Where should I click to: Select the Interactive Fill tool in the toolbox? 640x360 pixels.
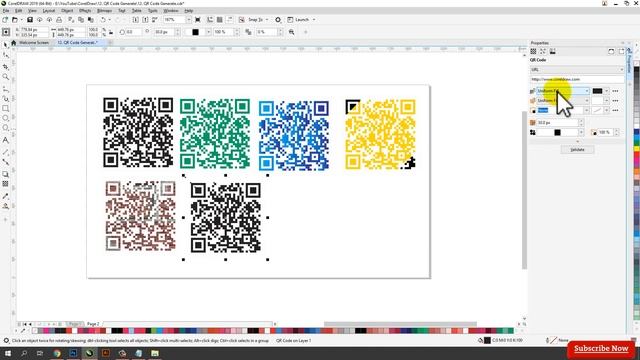pyautogui.click(x=5, y=206)
